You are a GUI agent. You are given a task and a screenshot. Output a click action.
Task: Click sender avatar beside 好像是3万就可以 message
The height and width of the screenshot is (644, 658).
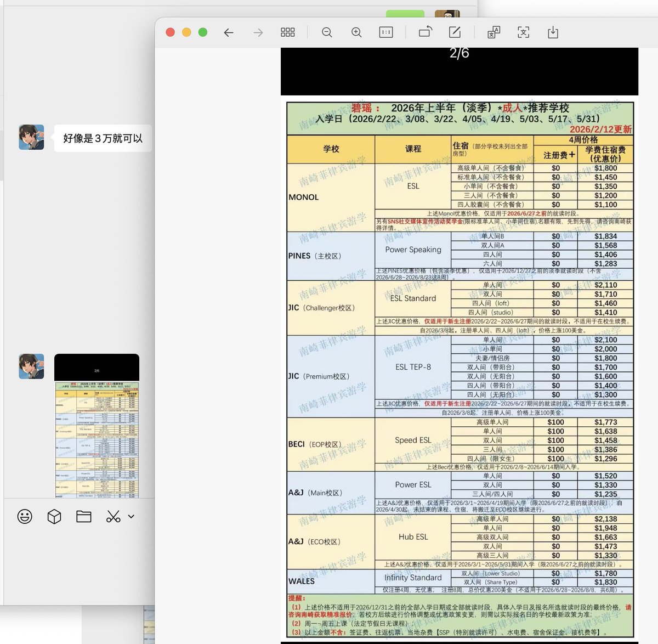pyautogui.click(x=31, y=137)
